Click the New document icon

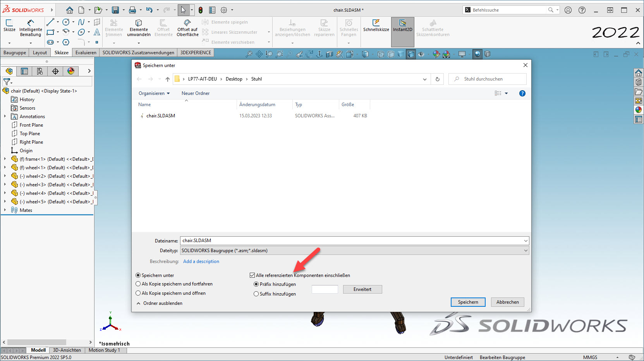pyautogui.click(x=81, y=10)
